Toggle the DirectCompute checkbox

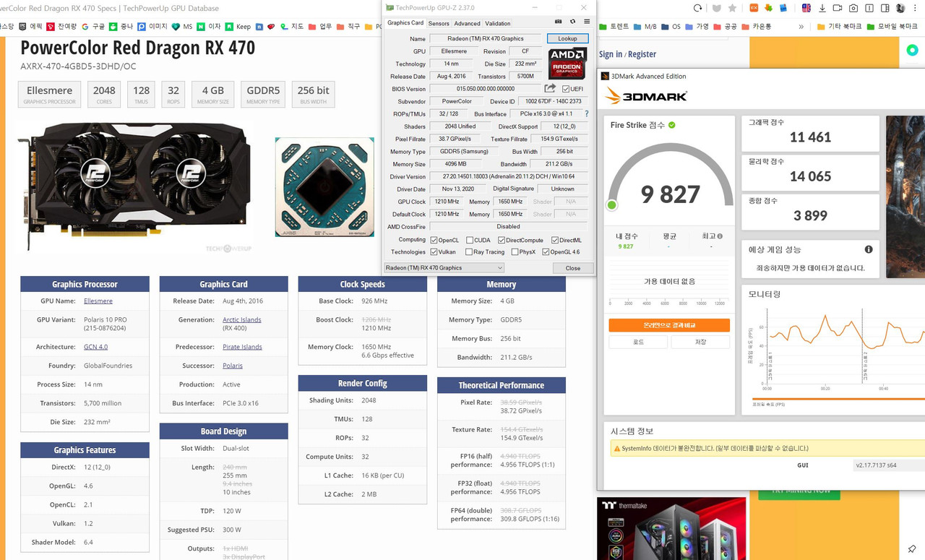coord(502,240)
